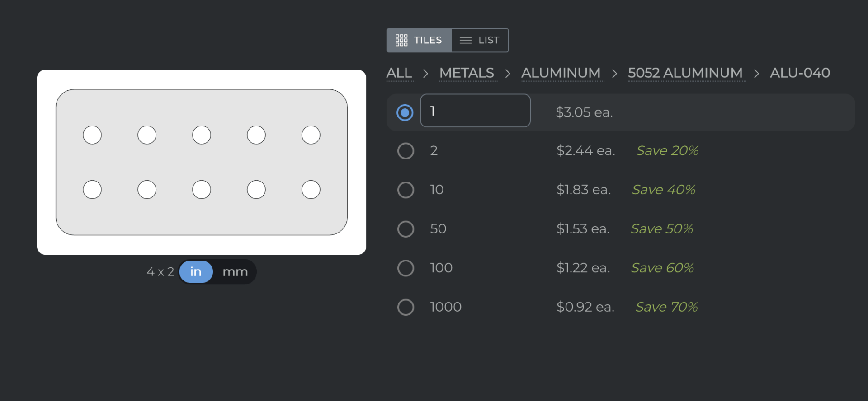Select quantity 2 radio button

click(x=406, y=151)
